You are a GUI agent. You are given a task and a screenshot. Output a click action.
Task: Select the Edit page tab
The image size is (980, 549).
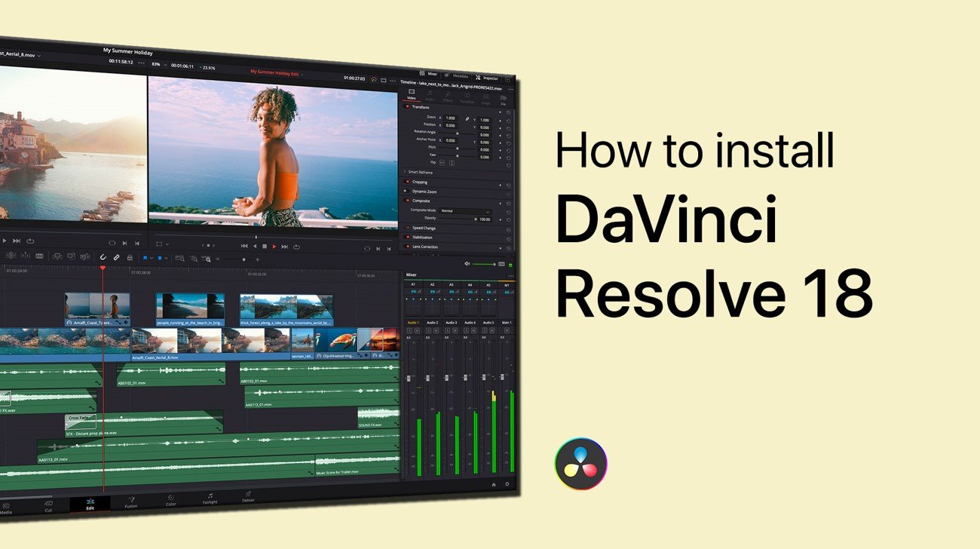pos(90,507)
